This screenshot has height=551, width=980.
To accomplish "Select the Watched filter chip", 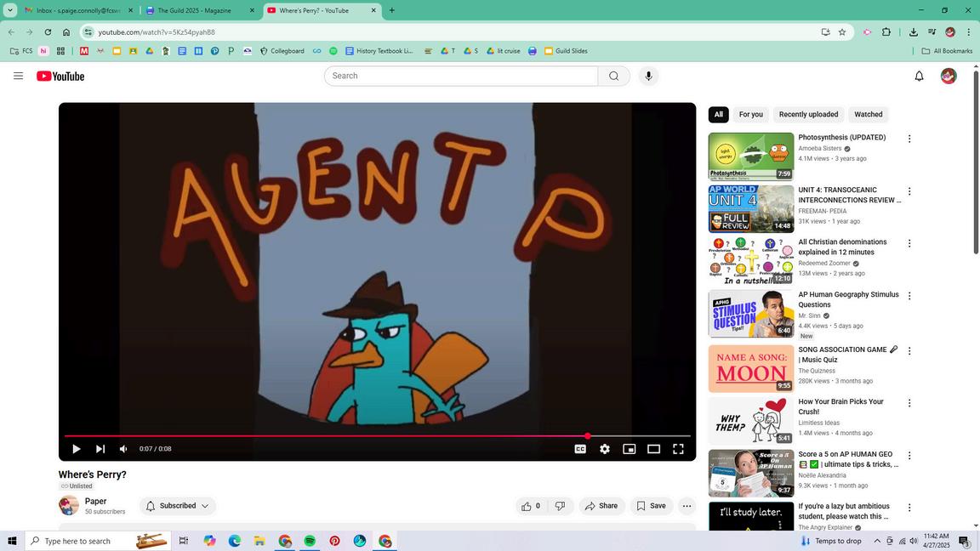I will [x=868, y=114].
